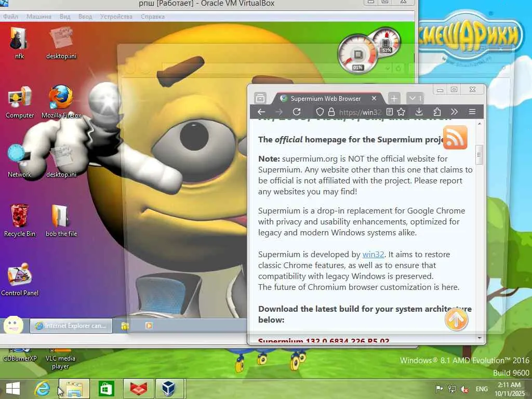Show site security padlock info

click(x=331, y=112)
